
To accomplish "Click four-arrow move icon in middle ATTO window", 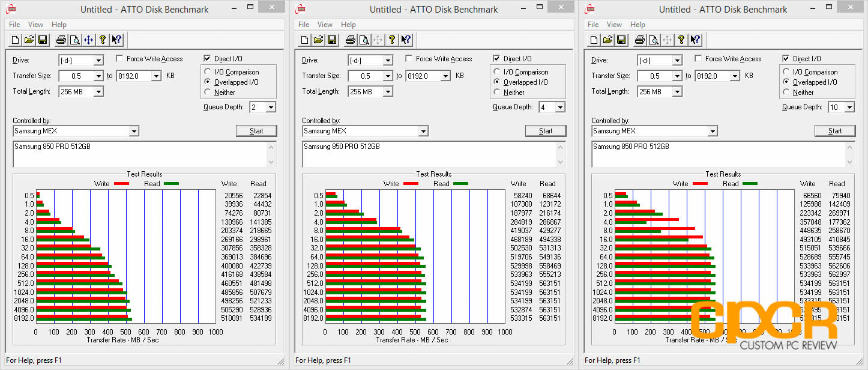I will tap(378, 40).
